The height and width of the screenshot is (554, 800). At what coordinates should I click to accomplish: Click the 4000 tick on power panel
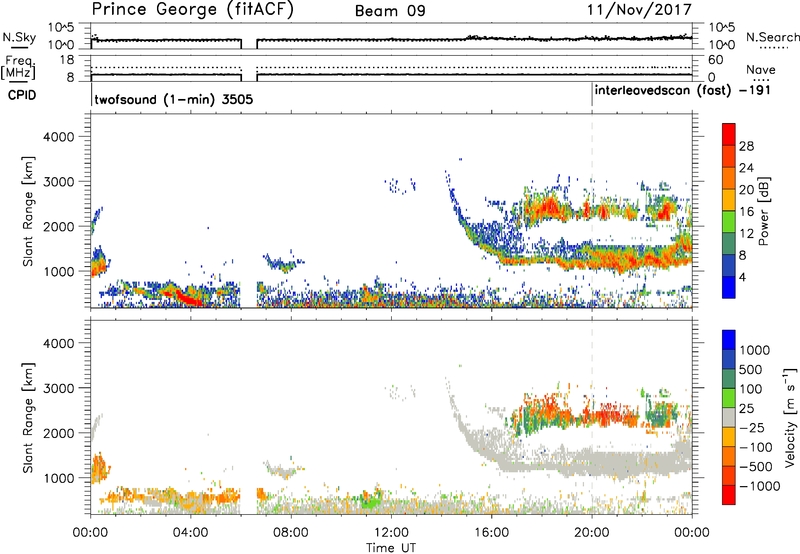tap(58, 137)
